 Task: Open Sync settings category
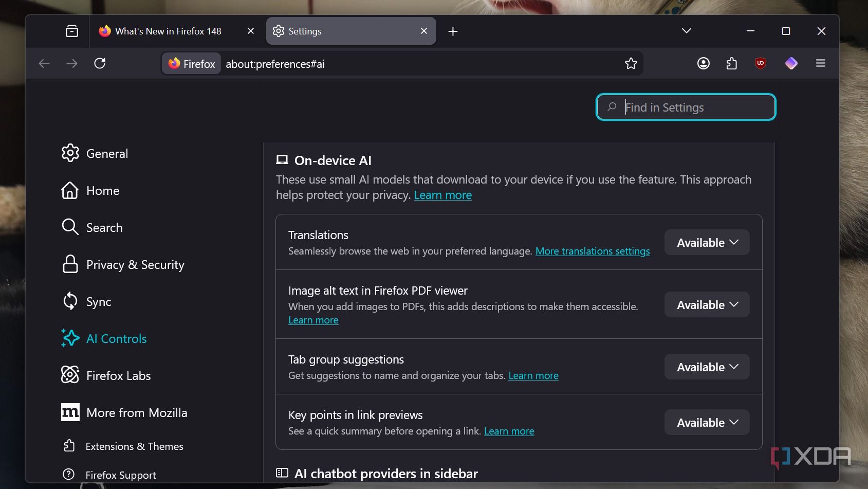tap(86, 301)
